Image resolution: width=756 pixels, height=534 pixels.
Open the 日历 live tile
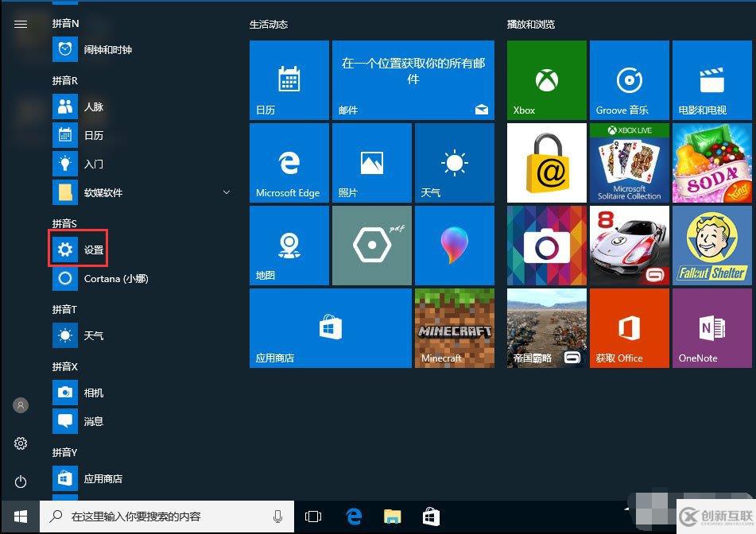(289, 80)
